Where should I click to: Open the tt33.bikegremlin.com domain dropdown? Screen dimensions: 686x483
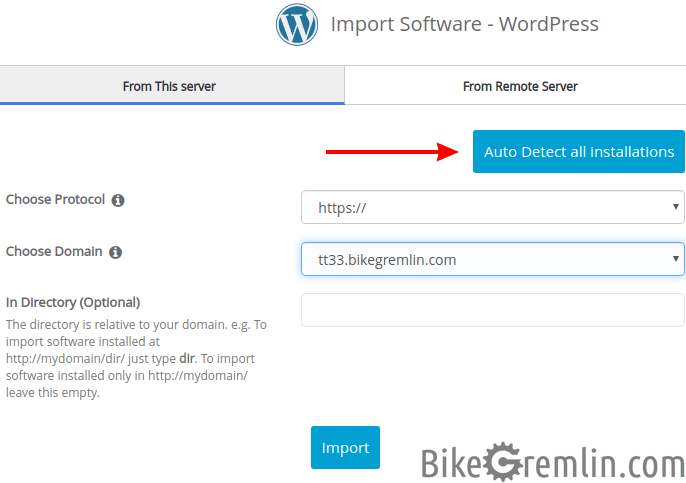point(493,259)
